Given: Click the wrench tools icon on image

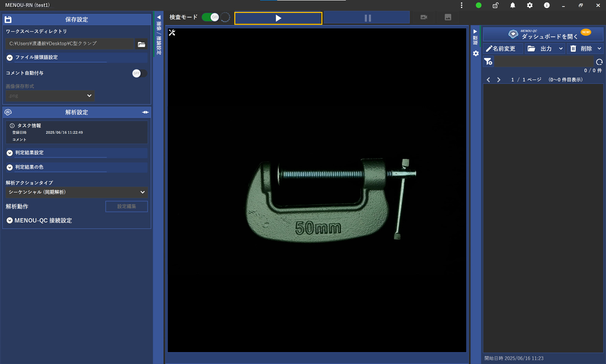Looking at the screenshot, I should coord(172,33).
